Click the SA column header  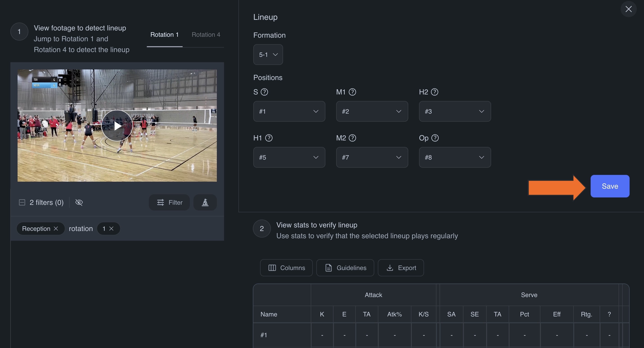coord(451,314)
